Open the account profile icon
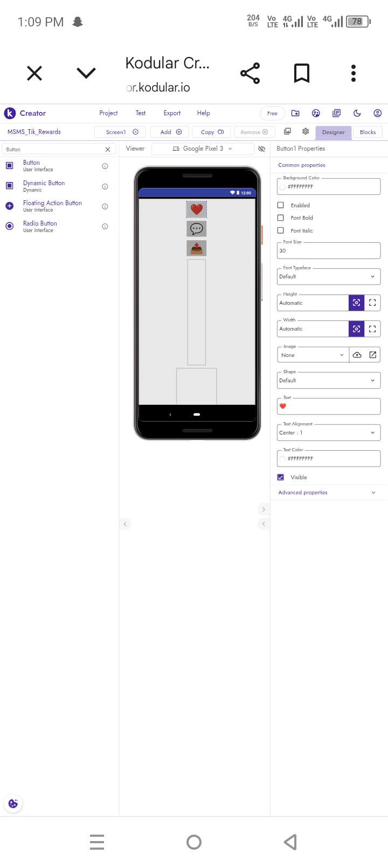 point(377,113)
